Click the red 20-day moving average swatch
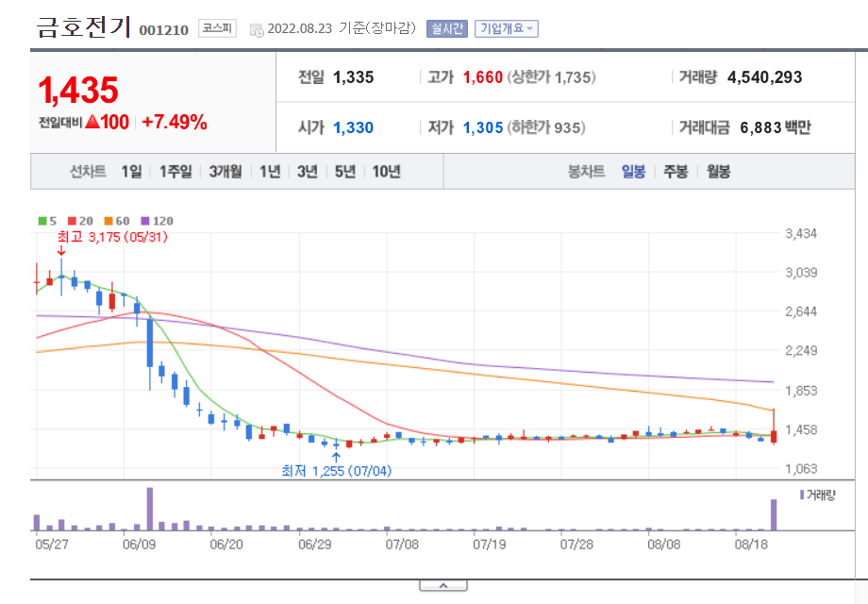 coord(72,221)
